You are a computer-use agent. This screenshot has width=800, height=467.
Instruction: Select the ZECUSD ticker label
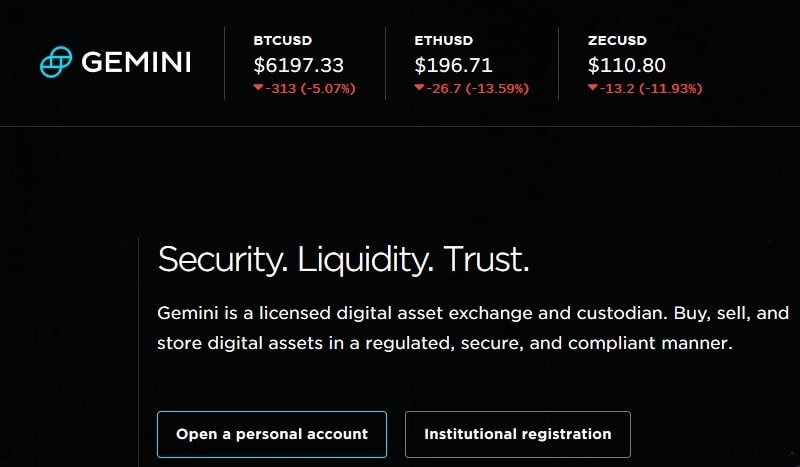click(617, 41)
